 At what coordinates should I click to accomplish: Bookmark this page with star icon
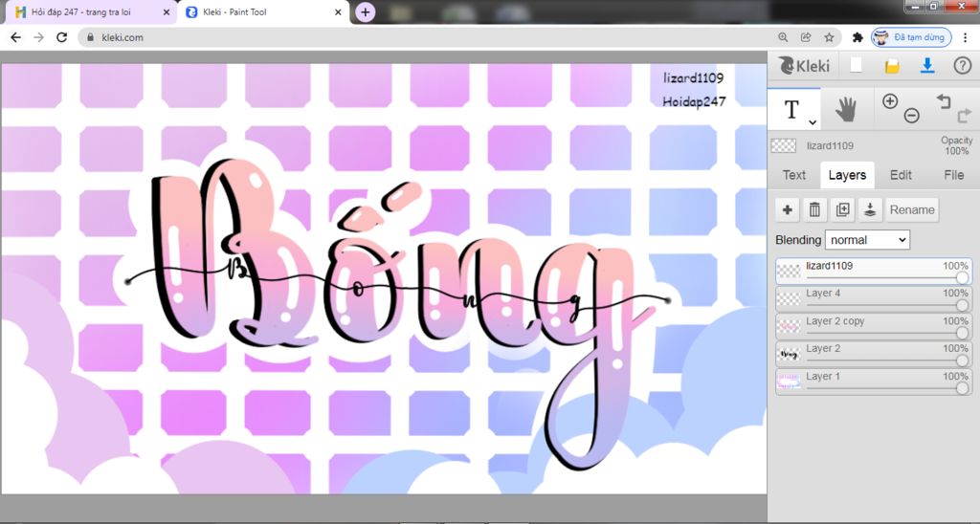tap(829, 37)
